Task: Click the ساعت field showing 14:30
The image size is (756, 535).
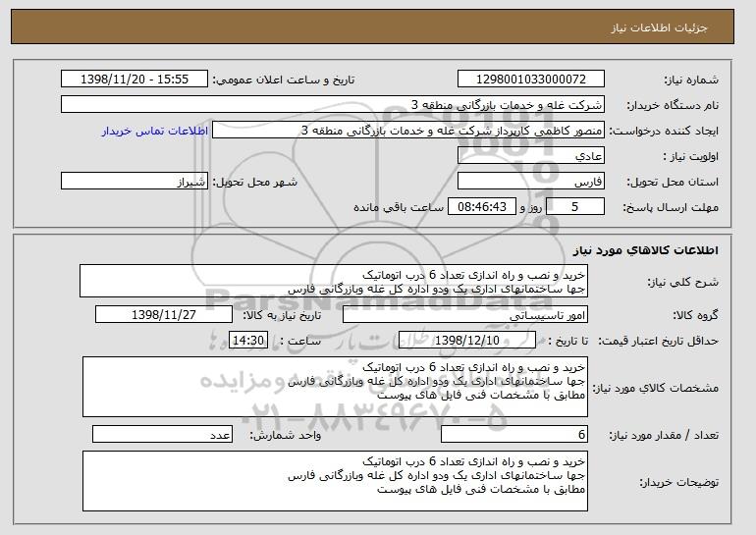Action: (248, 341)
